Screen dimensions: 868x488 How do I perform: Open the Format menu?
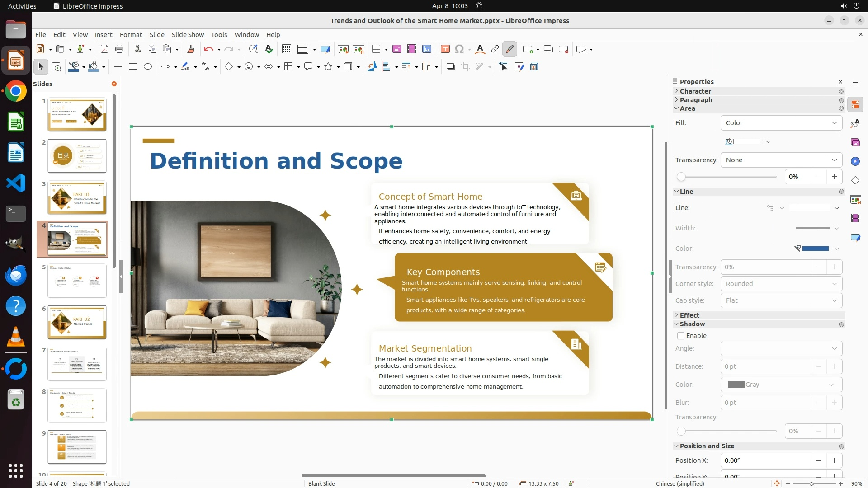[131, 35]
